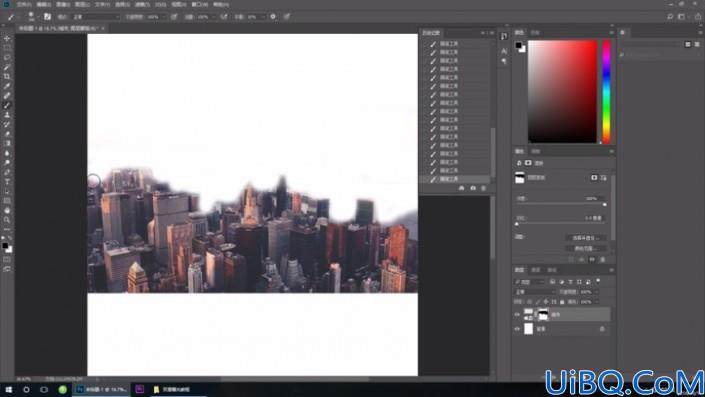The image size is (705, 397).
Task: Select the Hand tool
Action: pos(7,210)
